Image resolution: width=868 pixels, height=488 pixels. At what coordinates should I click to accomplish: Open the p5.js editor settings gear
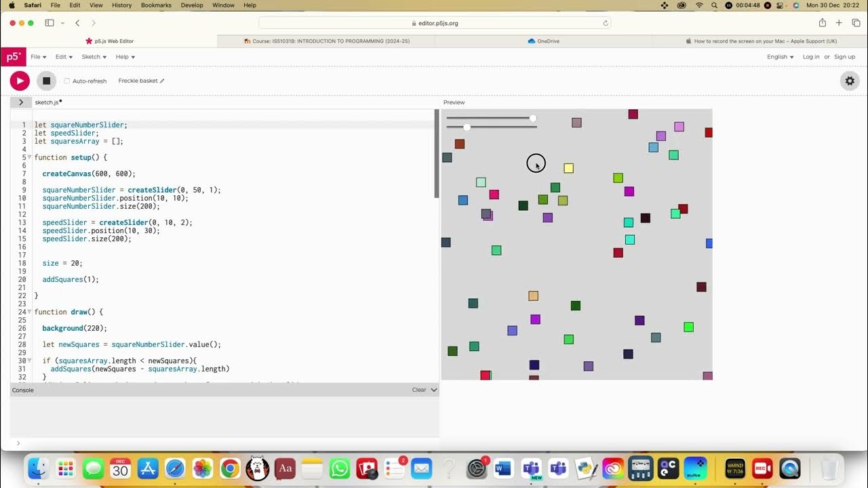coord(850,81)
